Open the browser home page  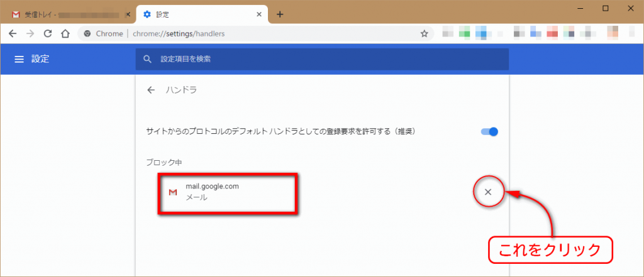click(65, 33)
